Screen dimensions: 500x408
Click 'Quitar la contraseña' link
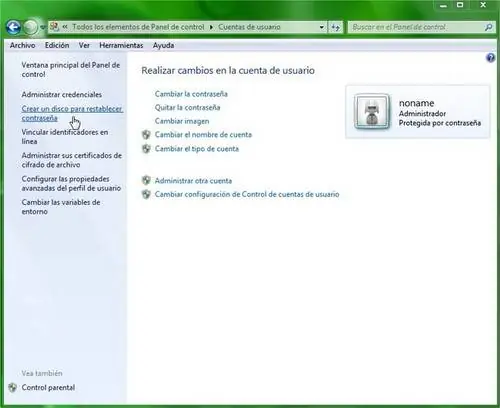[187, 107]
